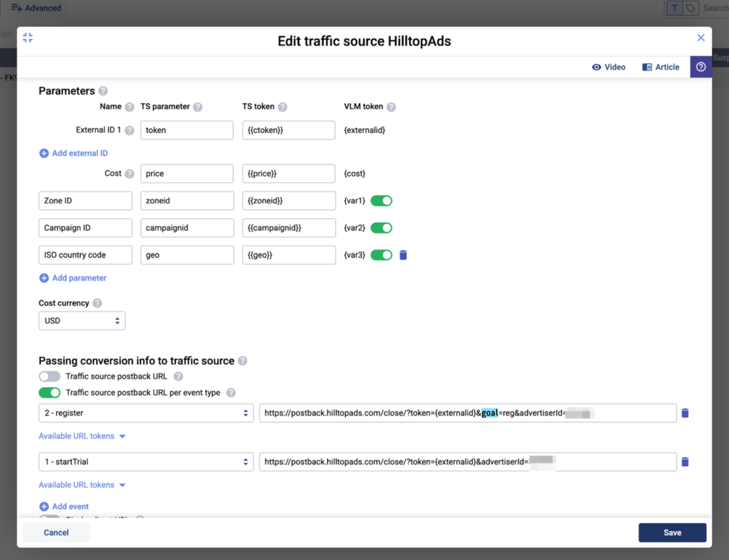Expand Available URL tokens under startTrial event

click(83, 485)
